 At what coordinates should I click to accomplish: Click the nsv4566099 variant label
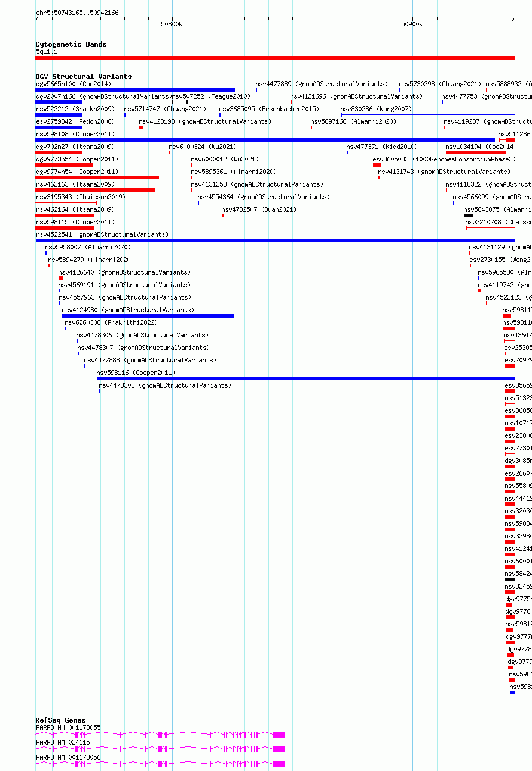click(x=492, y=197)
